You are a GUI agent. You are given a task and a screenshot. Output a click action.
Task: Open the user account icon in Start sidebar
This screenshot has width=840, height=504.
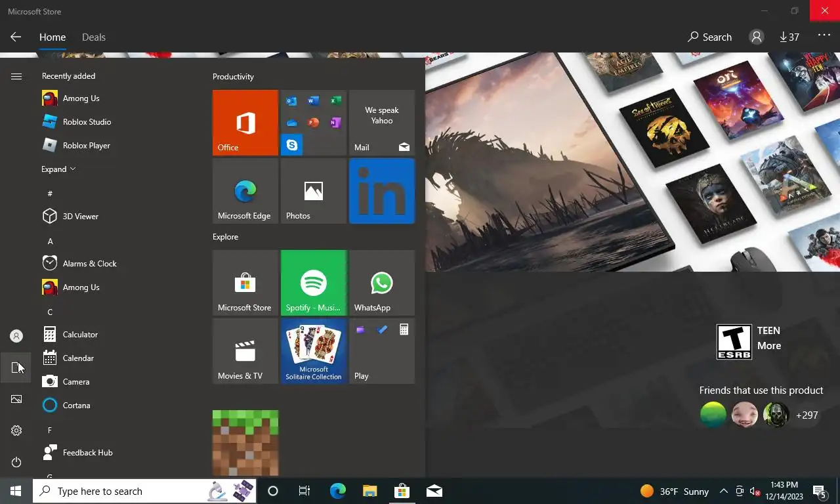point(16,336)
